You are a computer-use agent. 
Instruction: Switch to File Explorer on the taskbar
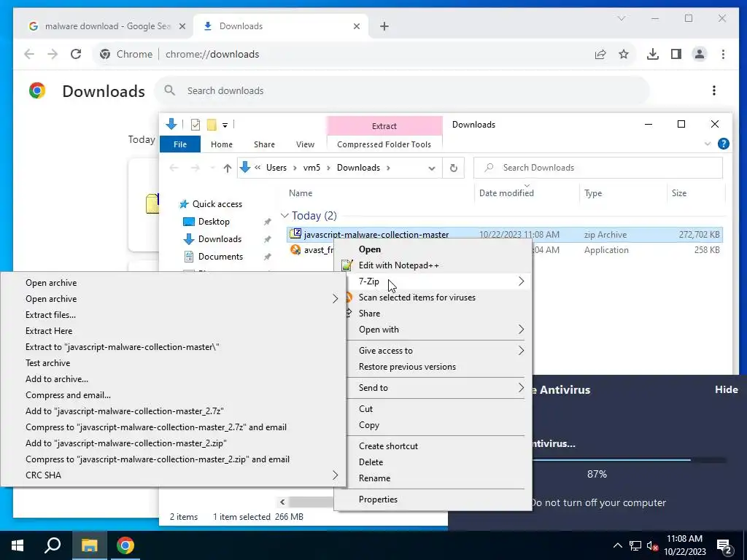(89, 545)
